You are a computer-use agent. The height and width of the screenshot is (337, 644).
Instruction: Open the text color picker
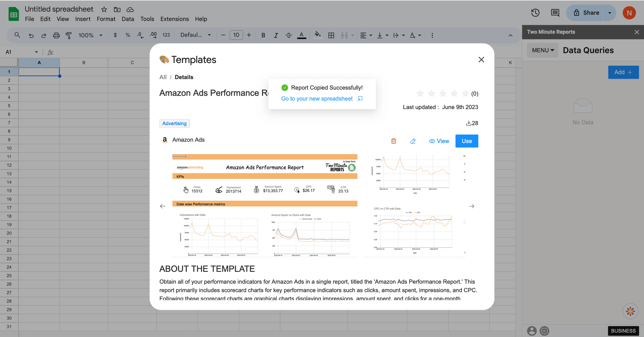coord(302,35)
